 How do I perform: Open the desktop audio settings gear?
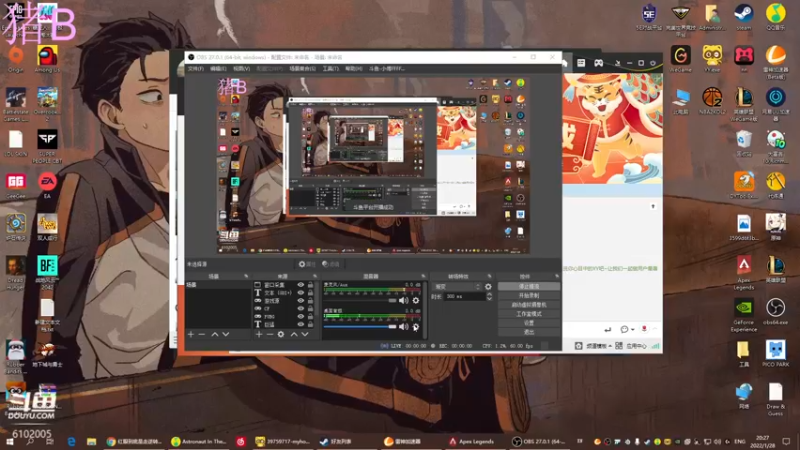tap(416, 327)
